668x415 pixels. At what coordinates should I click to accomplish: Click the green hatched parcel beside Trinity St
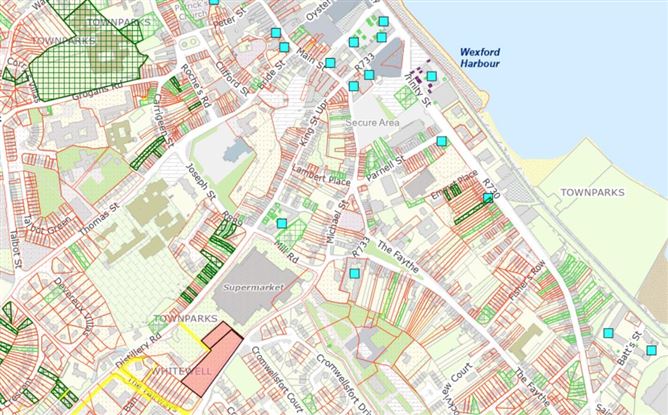point(406,97)
